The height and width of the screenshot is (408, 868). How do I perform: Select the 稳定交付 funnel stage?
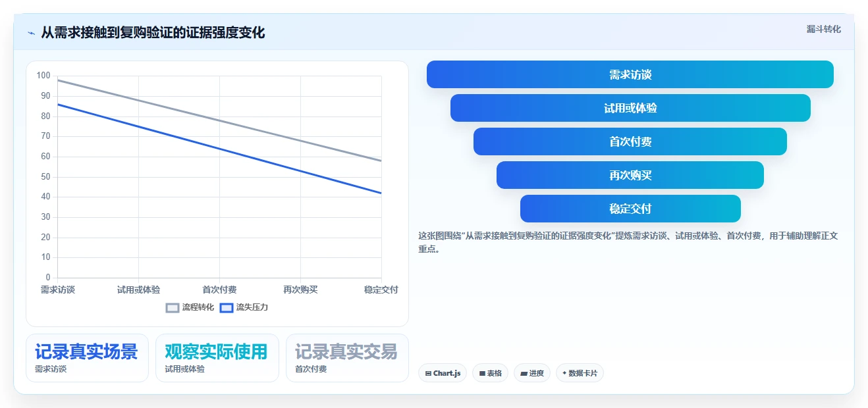(630, 209)
